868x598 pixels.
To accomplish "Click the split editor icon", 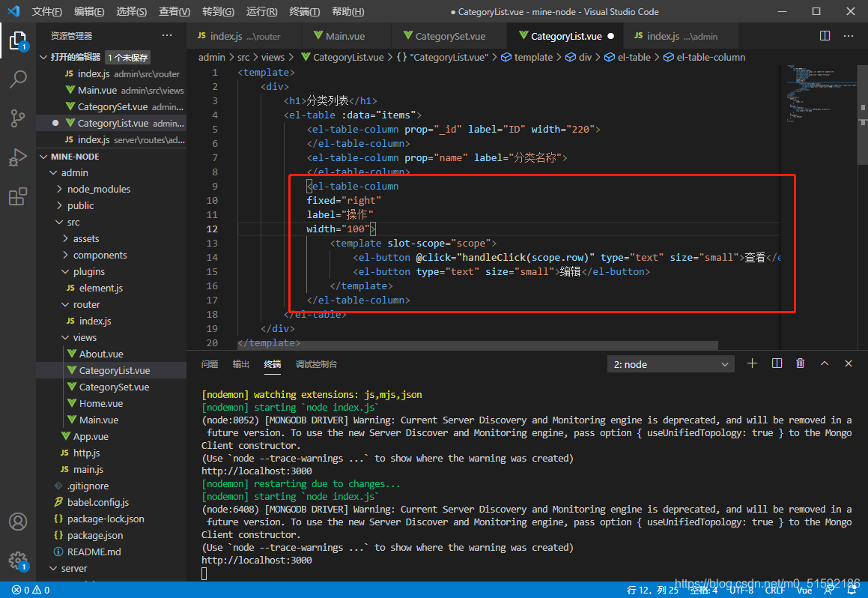I will [825, 36].
